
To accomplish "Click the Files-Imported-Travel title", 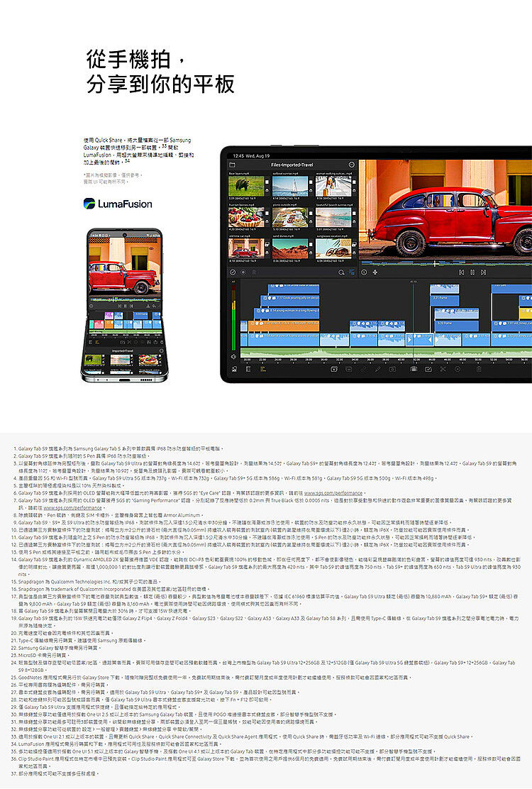I will (292, 165).
